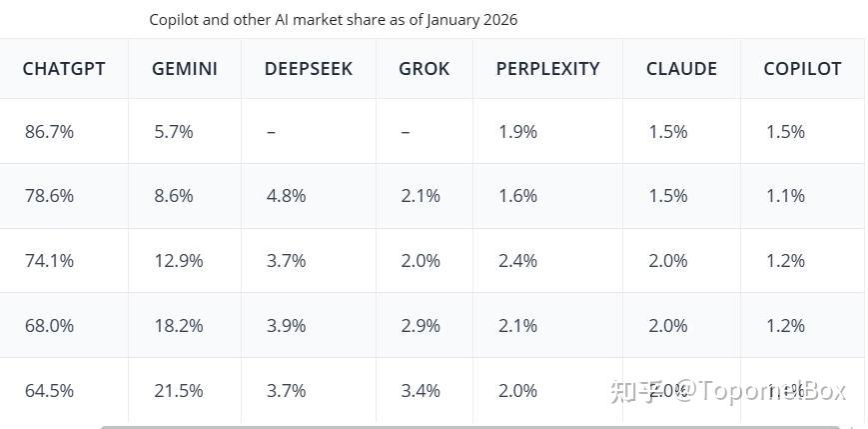Click the CHATGPT column header
Screen dimensions: 868x429
[64, 69]
